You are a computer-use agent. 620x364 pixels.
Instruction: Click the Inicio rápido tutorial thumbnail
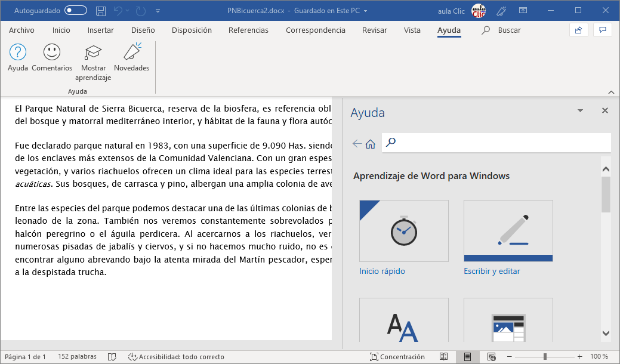click(x=403, y=231)
